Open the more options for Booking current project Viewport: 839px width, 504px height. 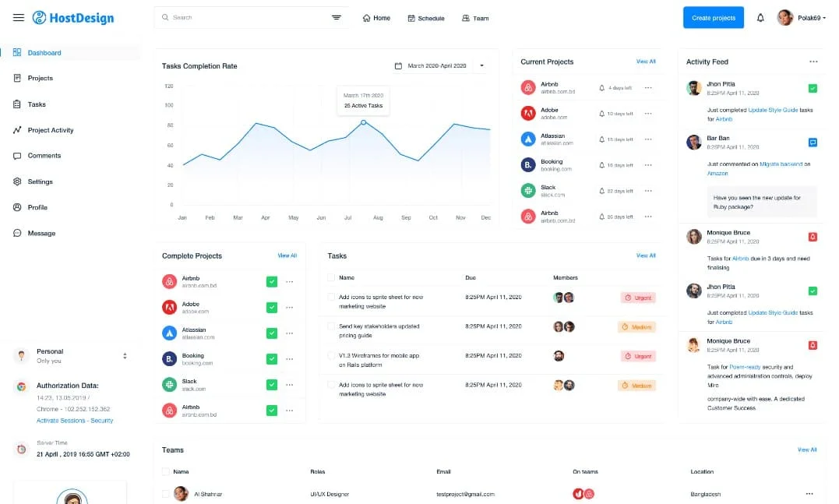[648, 164]
